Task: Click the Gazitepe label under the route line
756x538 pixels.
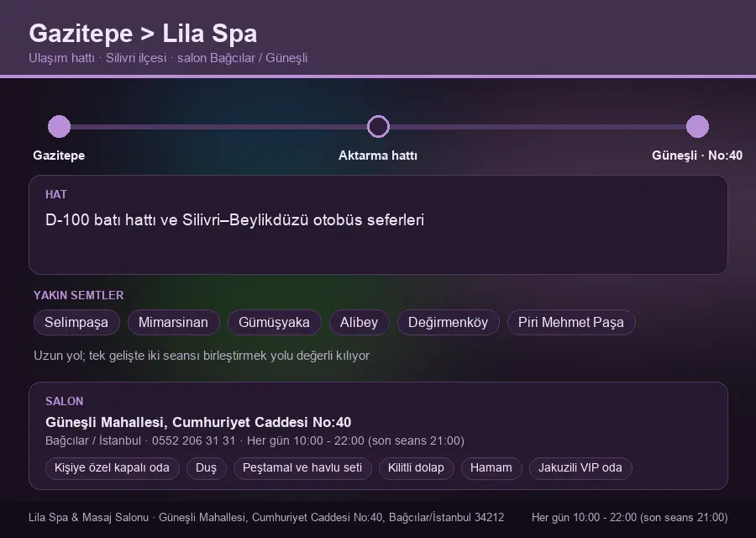Action: pos(59,156)
